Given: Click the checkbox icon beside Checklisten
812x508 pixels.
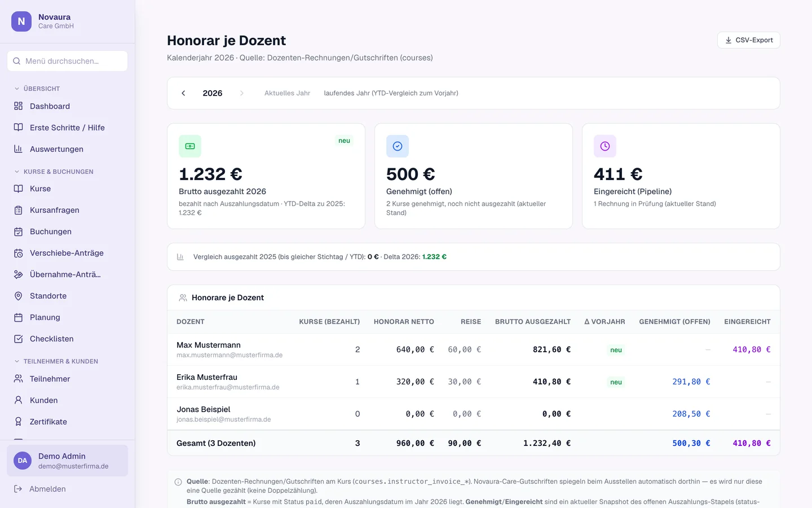Looking at the screenshot, I should coord(18,339).
